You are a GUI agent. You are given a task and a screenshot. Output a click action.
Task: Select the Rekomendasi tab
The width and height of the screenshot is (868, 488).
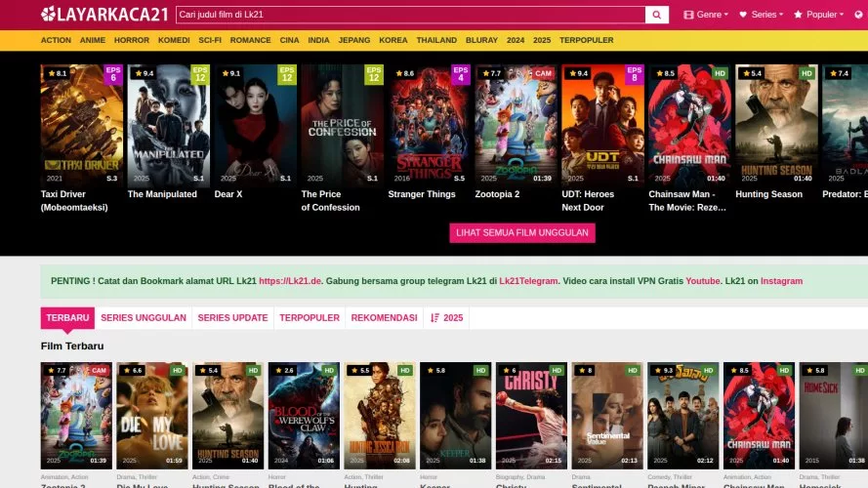point(384,318)
